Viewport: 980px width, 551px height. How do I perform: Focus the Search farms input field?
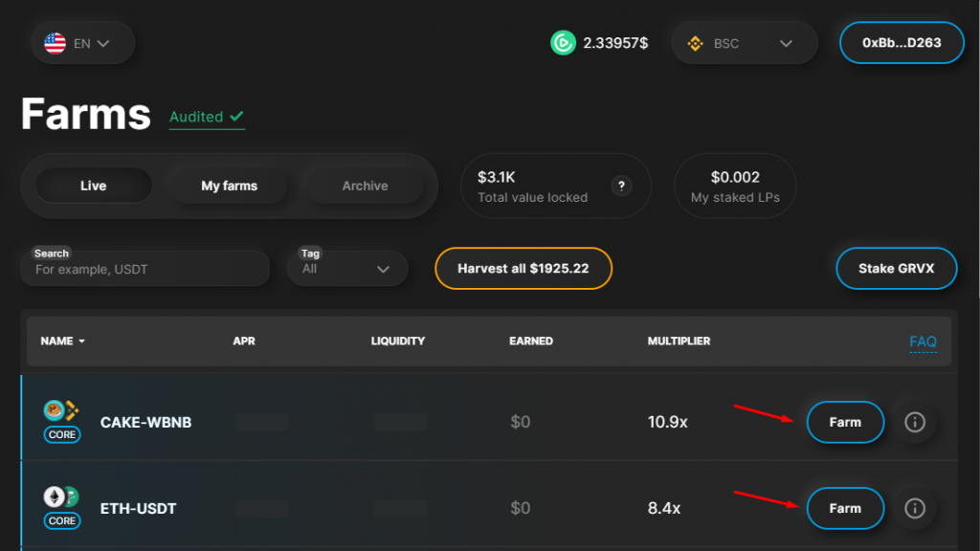145,270
